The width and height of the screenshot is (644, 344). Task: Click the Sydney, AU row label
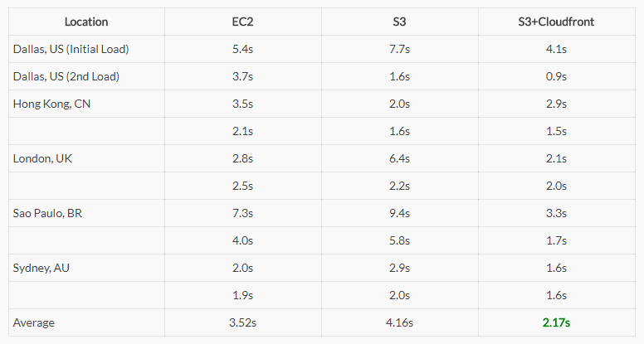[x=41, y=268]
